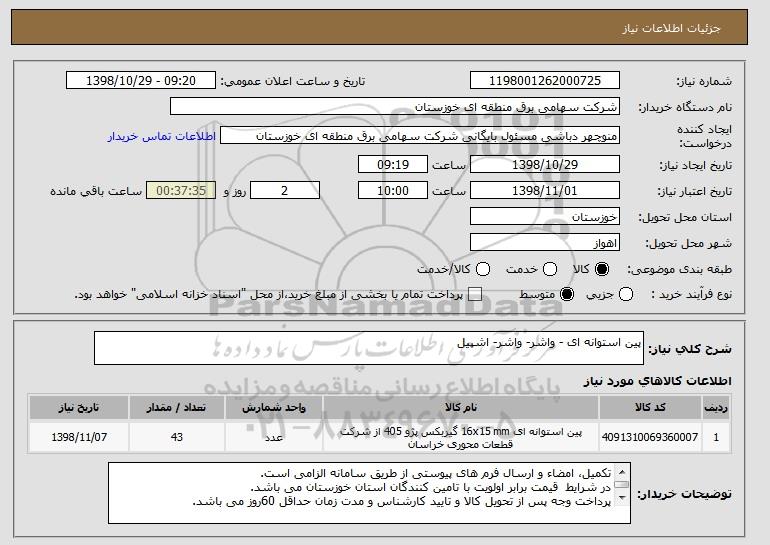
Task: Select the کالا radio button
Action: pos(602,269)
